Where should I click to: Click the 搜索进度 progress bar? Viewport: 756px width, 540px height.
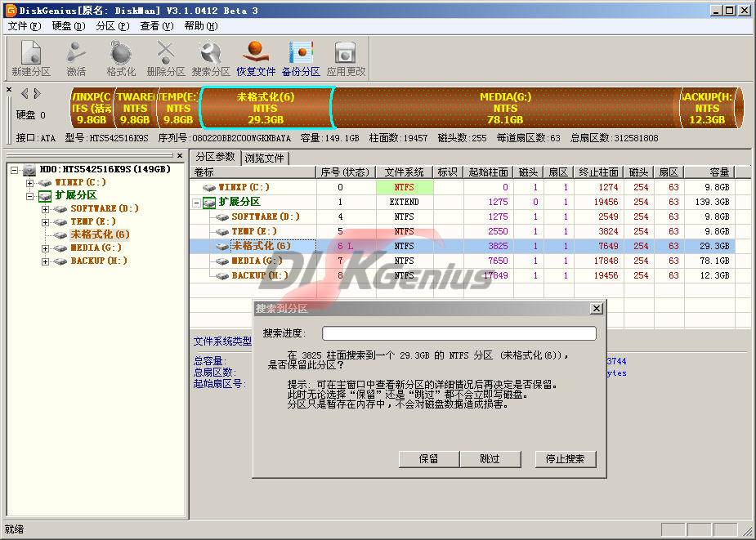click(459, 333)
